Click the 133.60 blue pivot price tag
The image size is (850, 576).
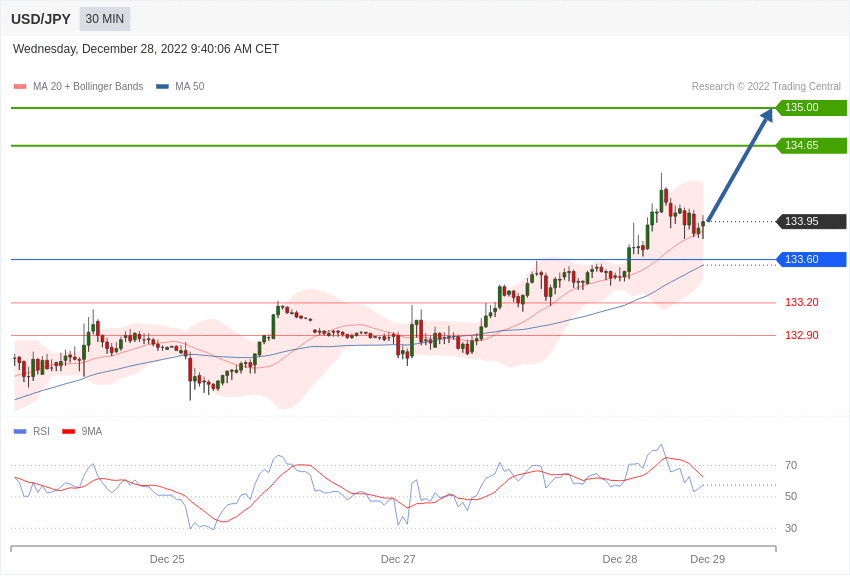coord(811,260)
